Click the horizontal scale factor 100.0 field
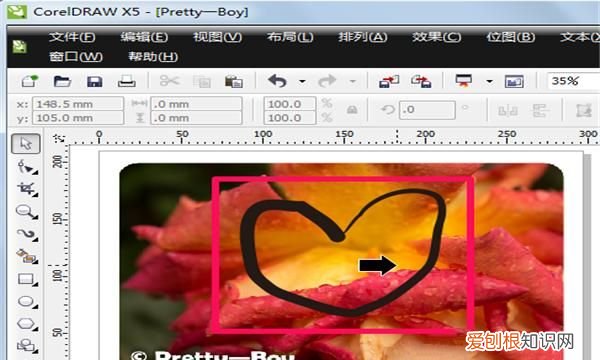The image size is (600, 360). click(290, 104)
